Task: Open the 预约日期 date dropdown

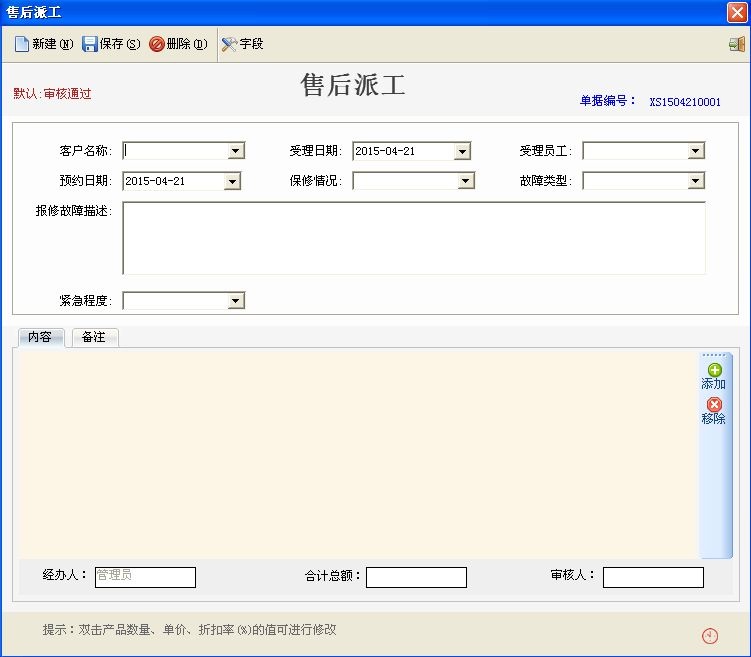Action: [x=232, y=182]
